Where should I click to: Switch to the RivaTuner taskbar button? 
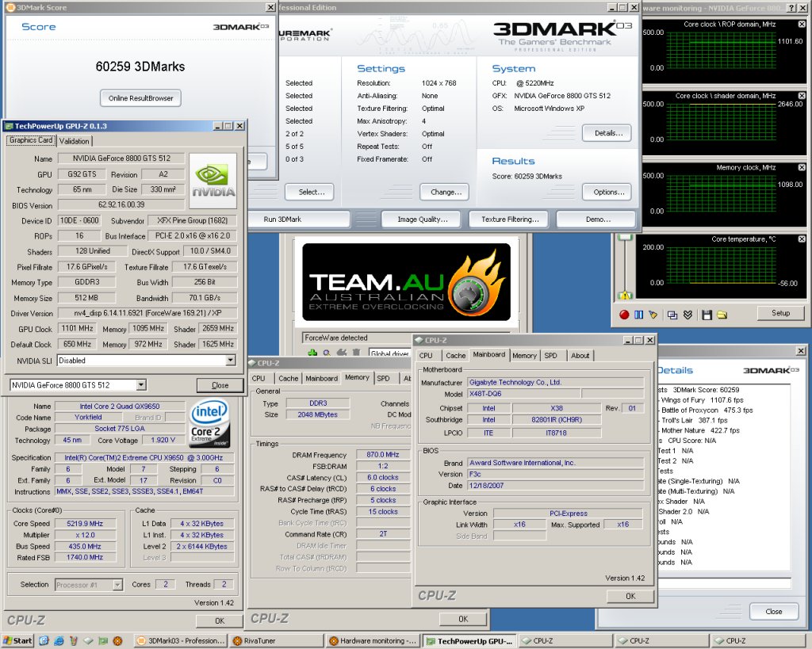(277, 641)
